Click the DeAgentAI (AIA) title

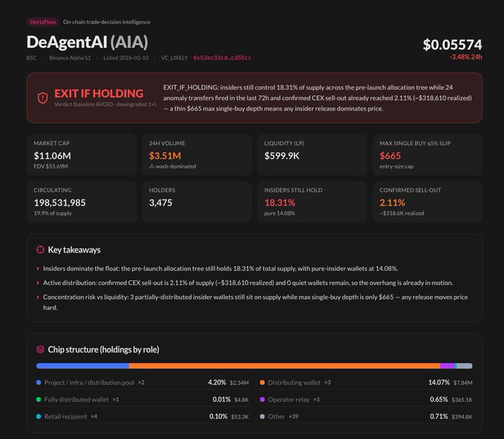click(87, 42)
